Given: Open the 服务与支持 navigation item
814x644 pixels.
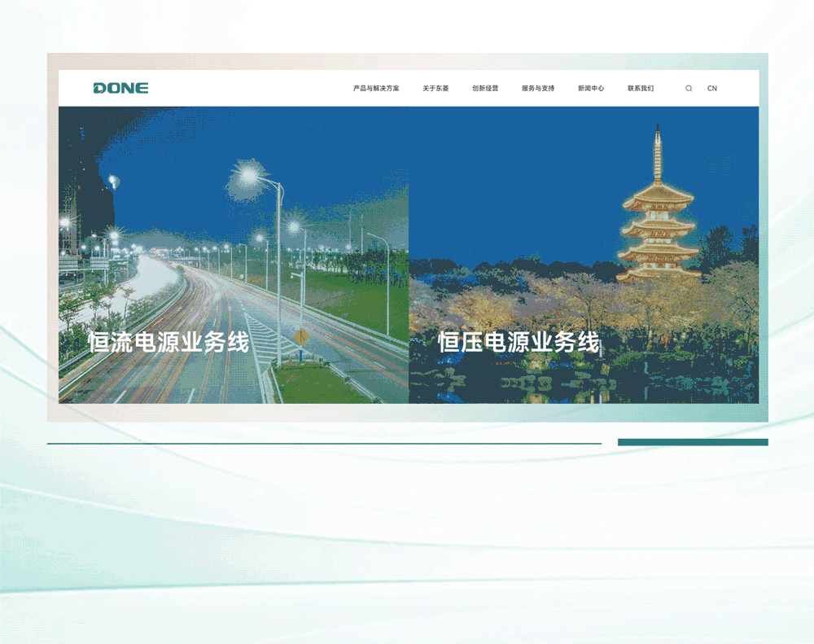Looking at the screenshot, I should click(x=538, y=89).
